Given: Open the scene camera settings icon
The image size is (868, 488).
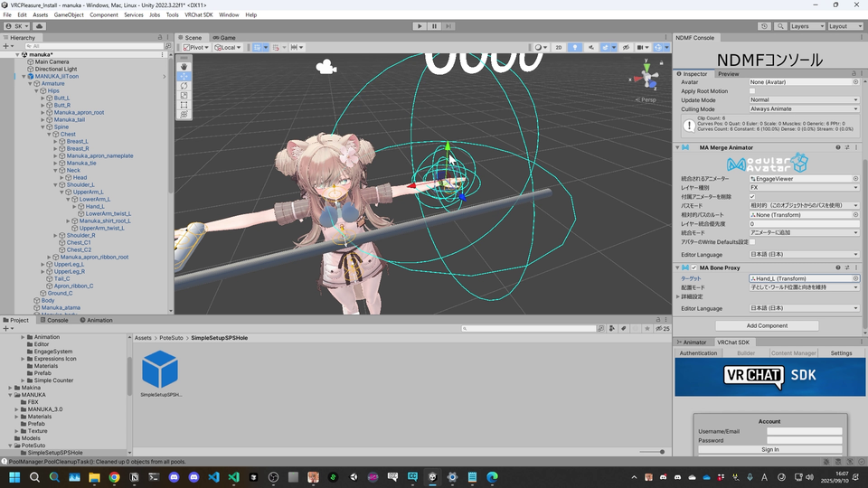Looking at the screenshot, I should tap(642, 47).
